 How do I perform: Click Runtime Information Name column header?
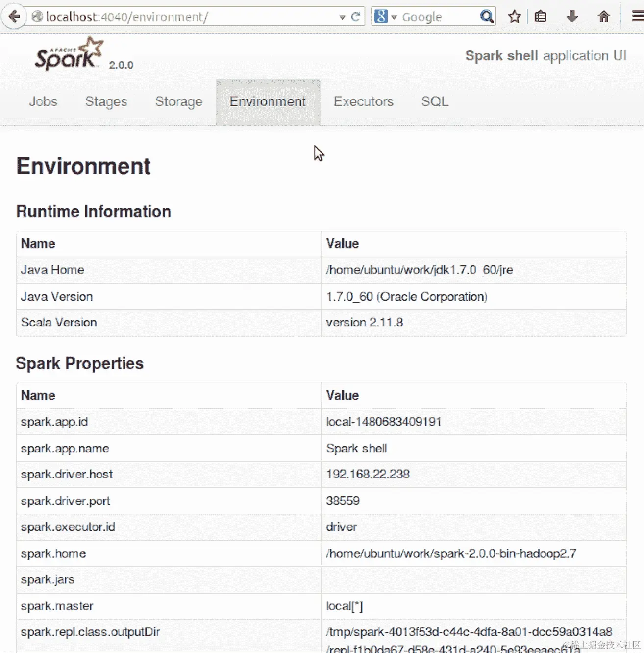169,244
